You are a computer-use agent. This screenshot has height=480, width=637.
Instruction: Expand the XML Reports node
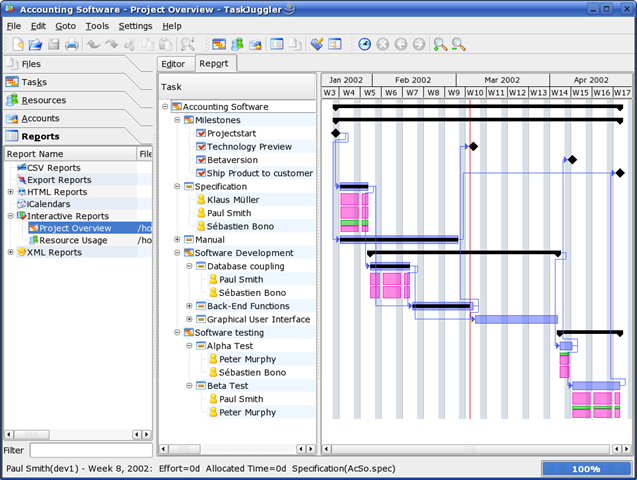(10, 252)
